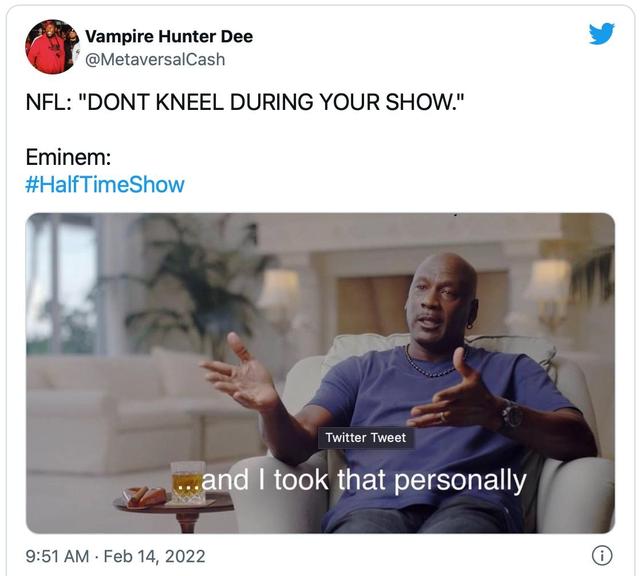
Task: Select the NFL quote tweet text
Action: point(245,102)
